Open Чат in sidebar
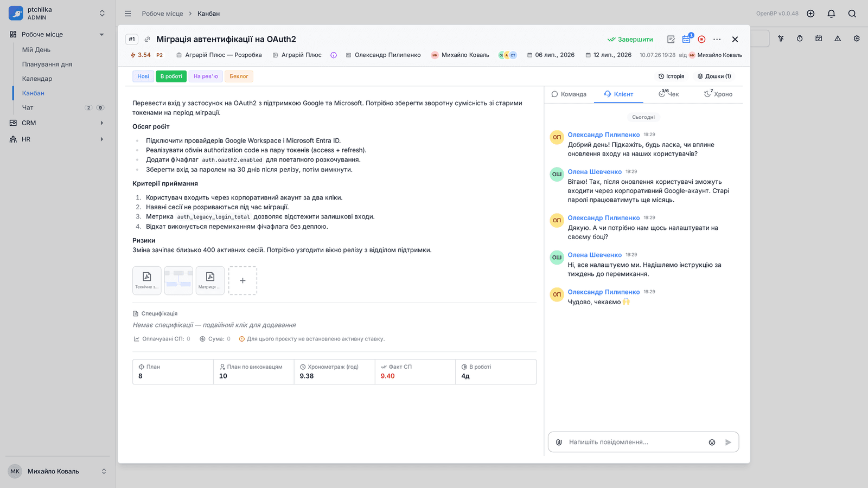The image size is (868, 488). [28, 108]
